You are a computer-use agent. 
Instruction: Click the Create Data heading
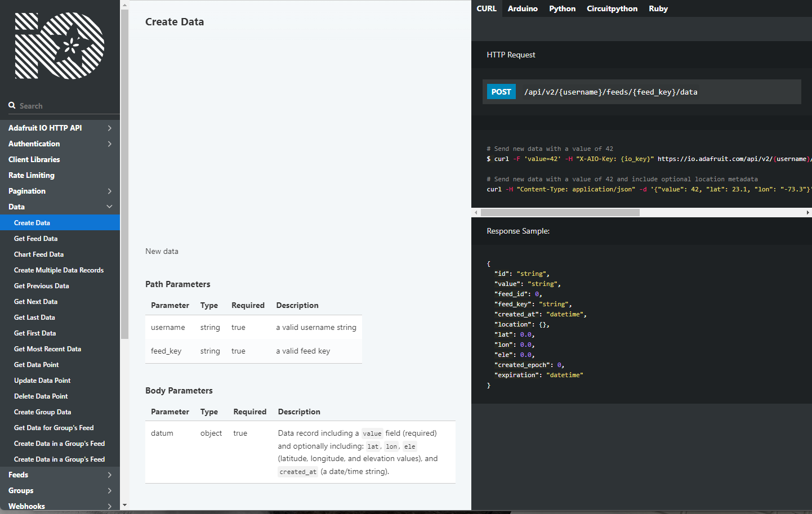click(x=175, y=22)
